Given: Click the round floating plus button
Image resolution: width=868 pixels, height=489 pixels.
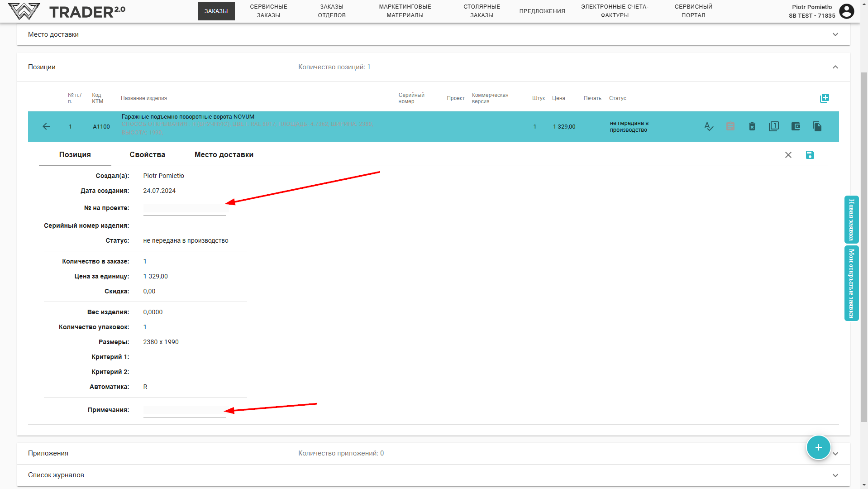Looking at the screenshot, I should tap(818, 447).
